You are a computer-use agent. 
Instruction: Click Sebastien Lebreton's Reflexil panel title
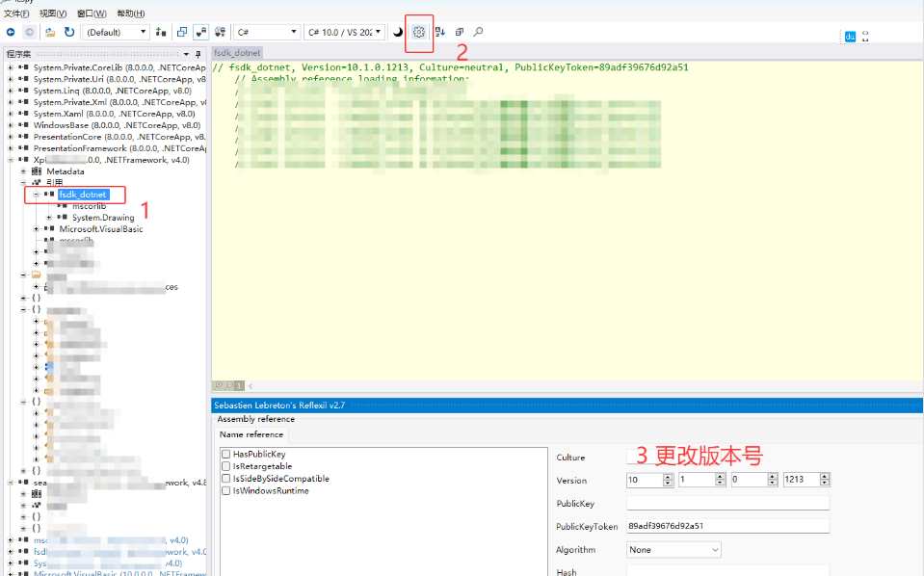pos(279,406)
